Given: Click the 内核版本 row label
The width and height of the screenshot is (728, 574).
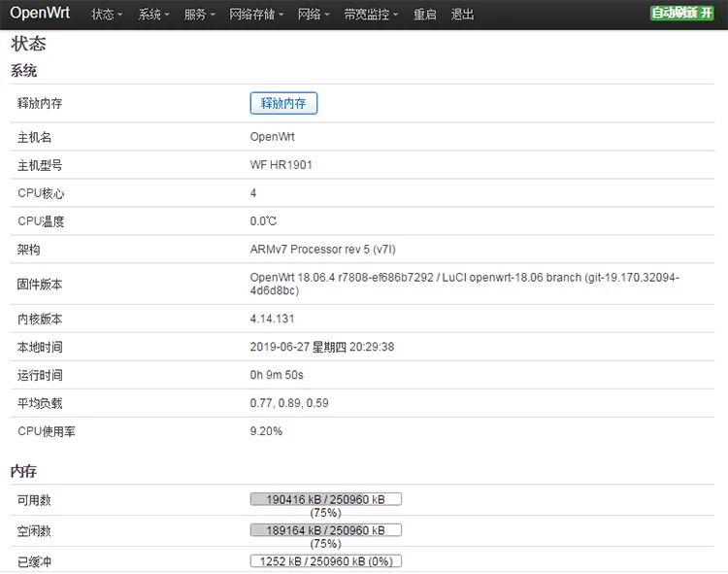Looking at the screenshot, I should point(40,319).
